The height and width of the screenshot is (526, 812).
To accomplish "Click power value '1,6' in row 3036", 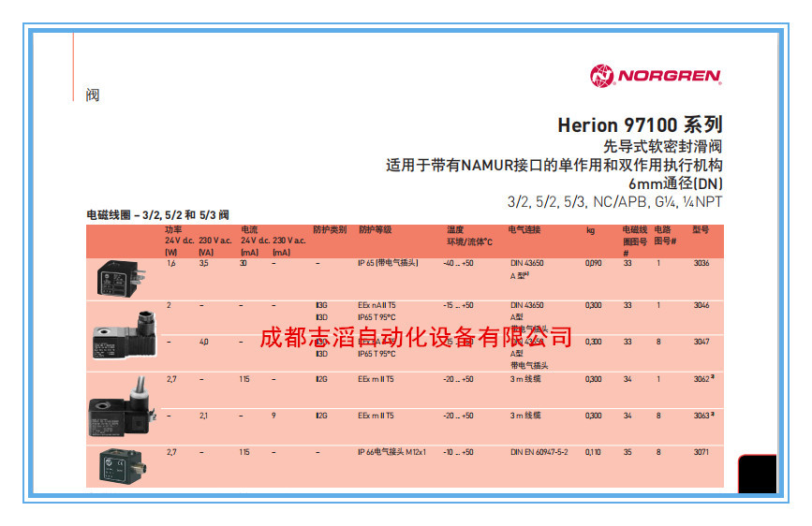I will [170, 263].
